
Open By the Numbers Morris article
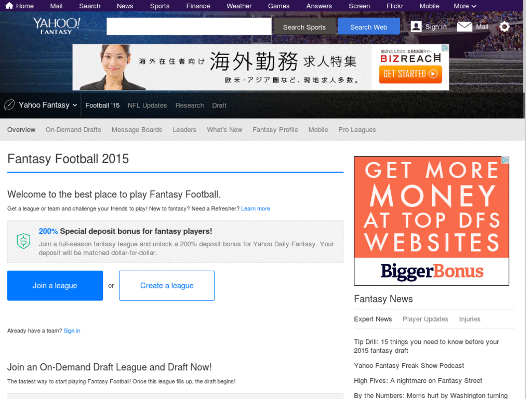(x=431, y=395)
